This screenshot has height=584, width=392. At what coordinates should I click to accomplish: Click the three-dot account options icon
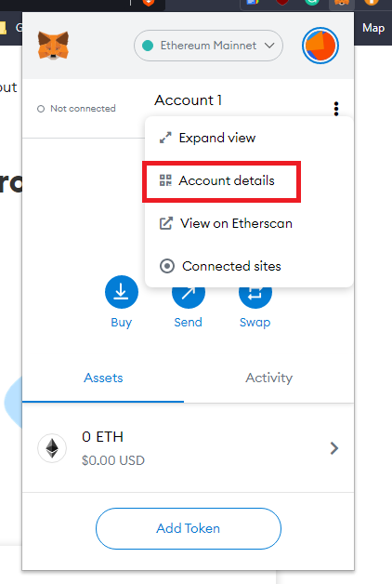pyautogui.click(x=336, y=109)
